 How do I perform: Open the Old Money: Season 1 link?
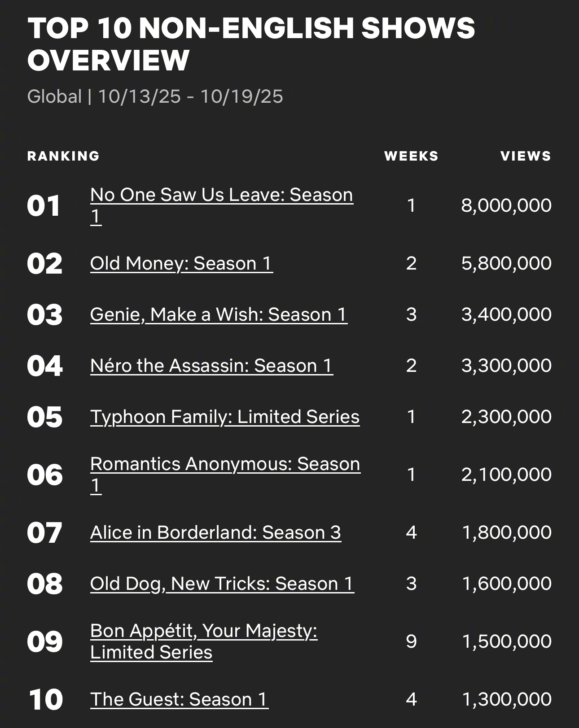[x=181, y=263]
